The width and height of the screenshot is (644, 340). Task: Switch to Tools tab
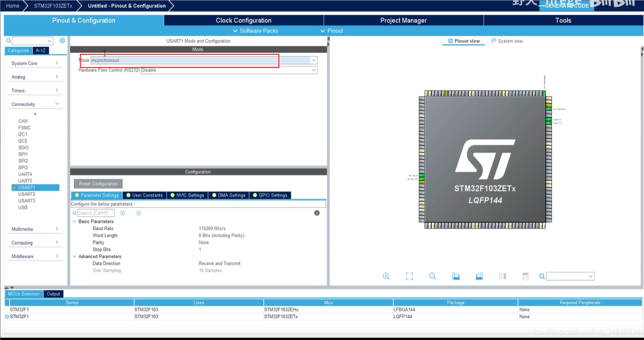(x=563, y=21)
